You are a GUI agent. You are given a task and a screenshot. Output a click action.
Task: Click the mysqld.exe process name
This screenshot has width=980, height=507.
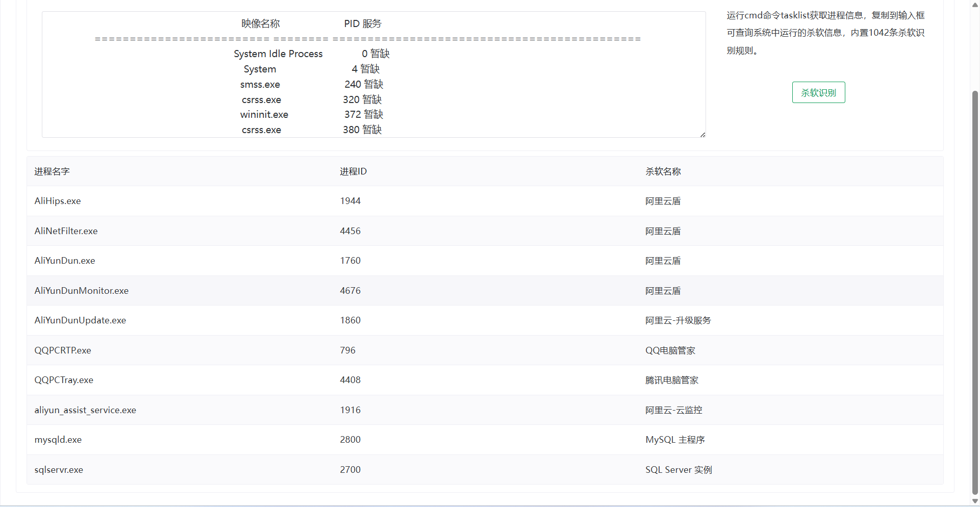tap(58, 440)
